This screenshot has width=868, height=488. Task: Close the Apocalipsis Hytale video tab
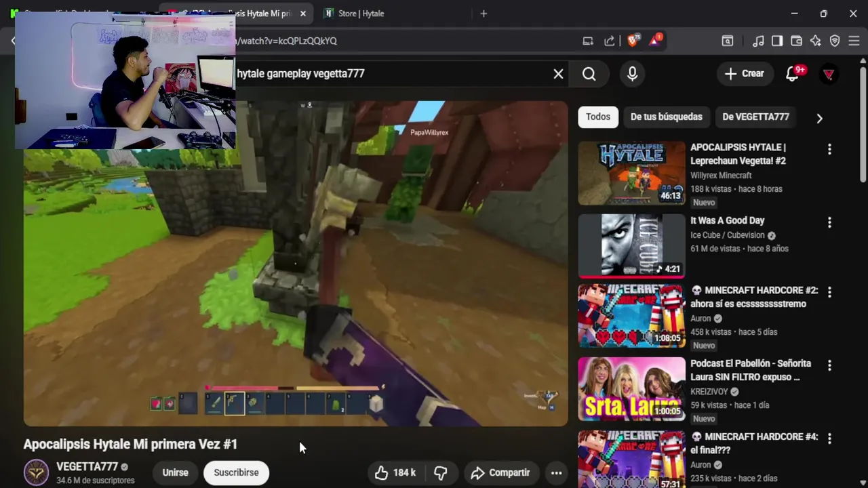pos(303,14)
